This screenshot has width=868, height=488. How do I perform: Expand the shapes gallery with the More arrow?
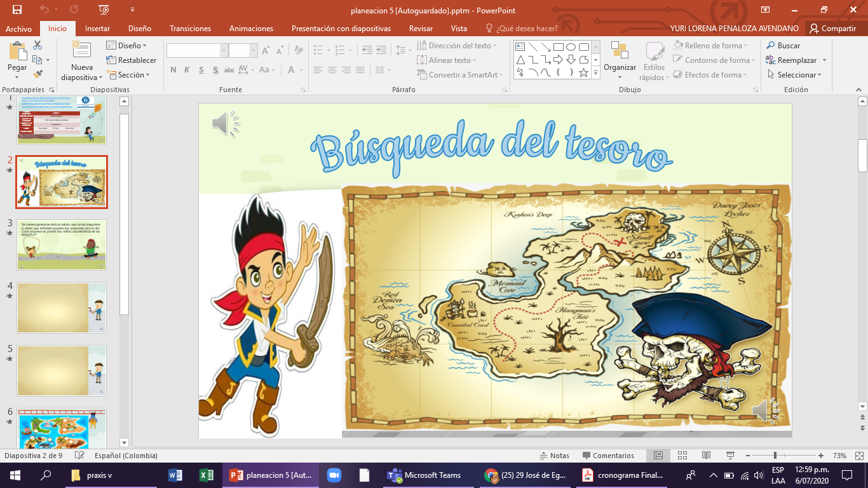coord(595,73)
